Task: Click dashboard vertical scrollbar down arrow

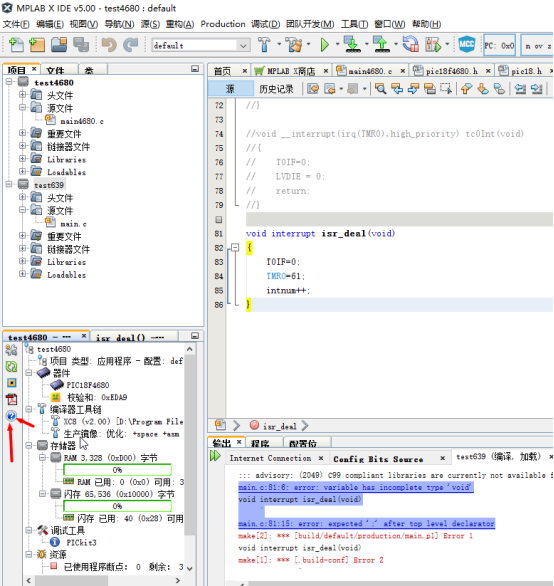Action: 190,568
